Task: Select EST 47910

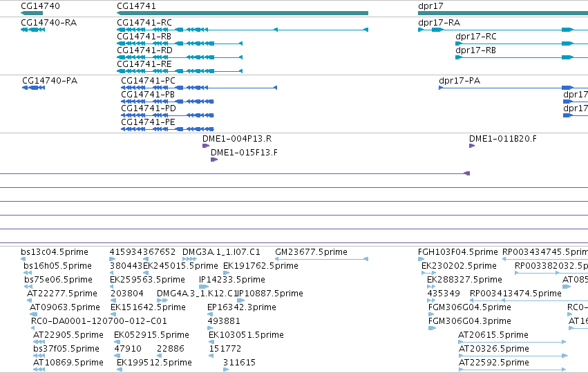Action: 128,349
